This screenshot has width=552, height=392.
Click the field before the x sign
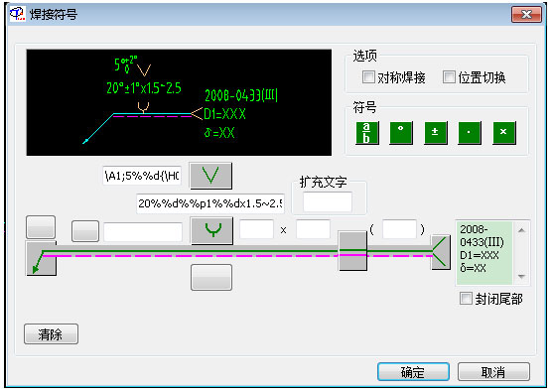pyautogui.click(x=256, y=229)
